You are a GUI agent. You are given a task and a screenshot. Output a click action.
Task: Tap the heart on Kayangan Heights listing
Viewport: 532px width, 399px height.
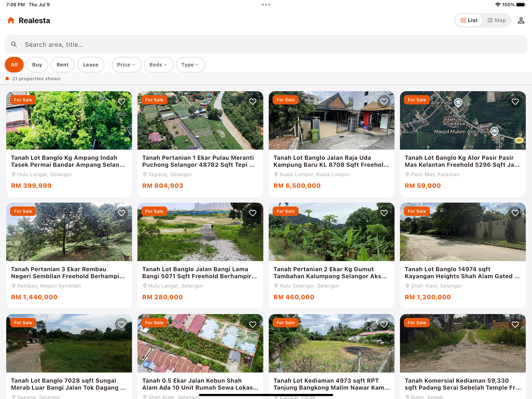coord(515,213)
